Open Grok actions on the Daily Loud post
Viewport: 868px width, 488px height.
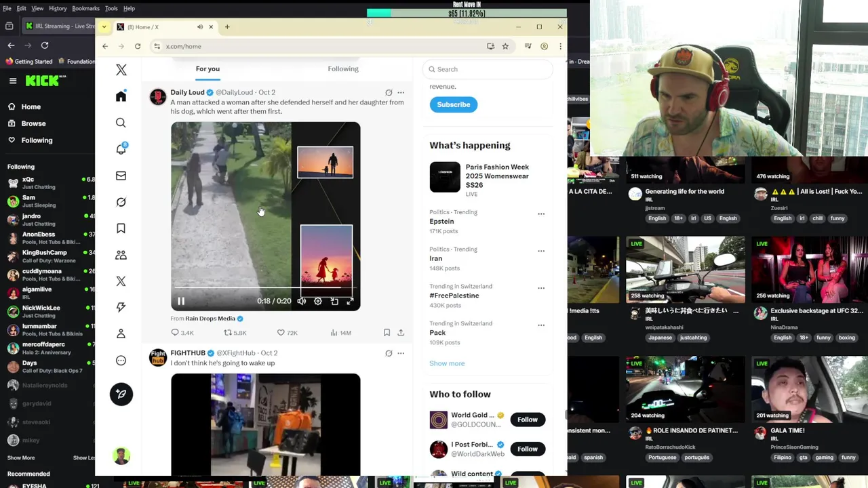pos(389,92)
